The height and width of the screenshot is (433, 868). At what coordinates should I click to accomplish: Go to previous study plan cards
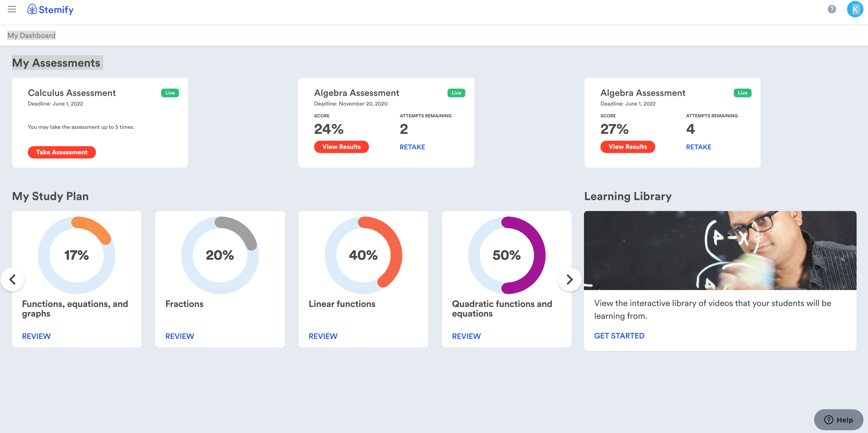(13, 279)
